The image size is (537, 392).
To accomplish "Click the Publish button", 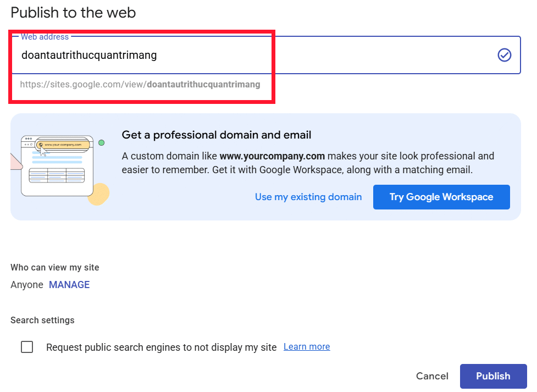I will coord(493,376).
